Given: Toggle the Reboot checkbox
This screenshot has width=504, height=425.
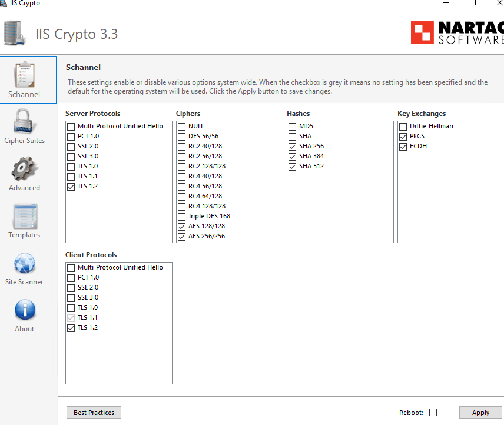Looking at the screenshot, I should pyautogui.click(x=433, y=412).
